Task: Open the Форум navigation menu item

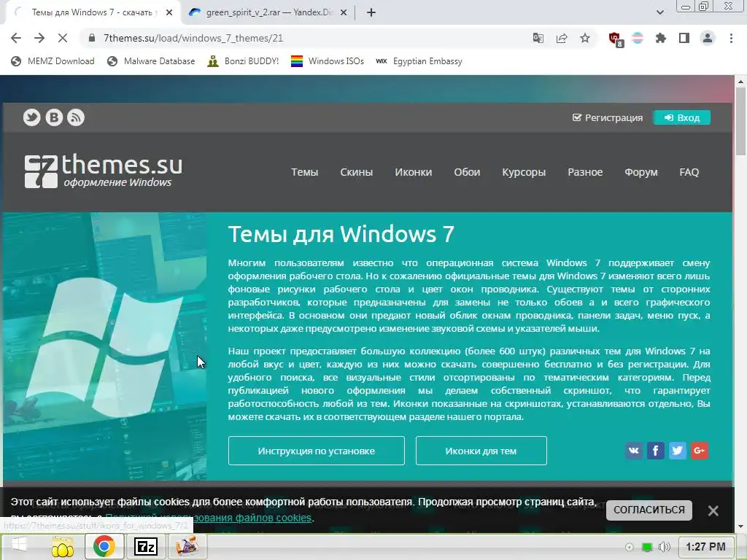Action: (640, 172)
